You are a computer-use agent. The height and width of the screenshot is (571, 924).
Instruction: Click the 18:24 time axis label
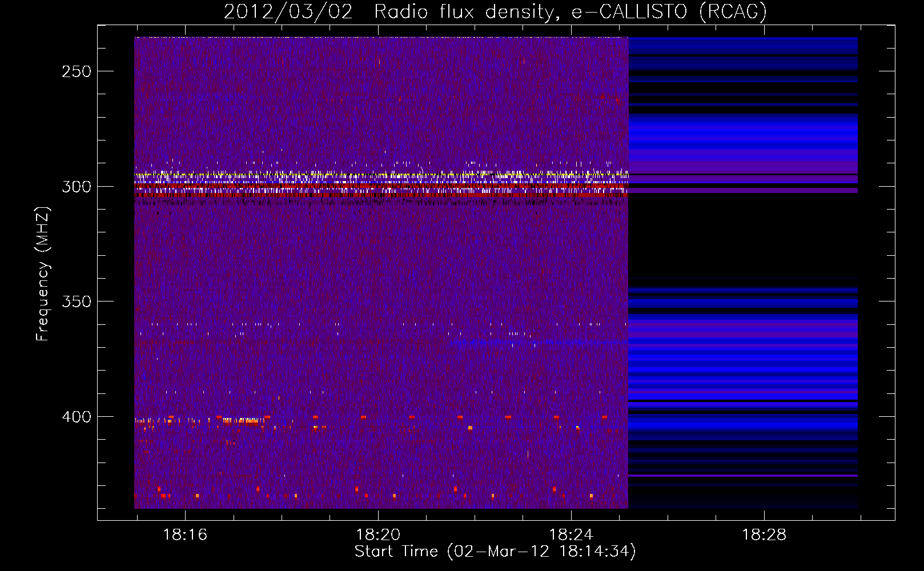(571, 535)
